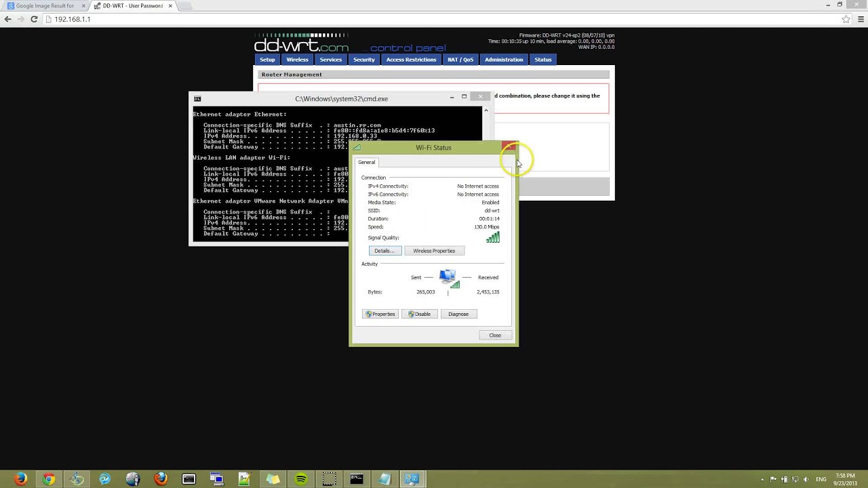Click the Router Management heading
The height and width of the screenshot is (488, 868).
pos(292,75)
